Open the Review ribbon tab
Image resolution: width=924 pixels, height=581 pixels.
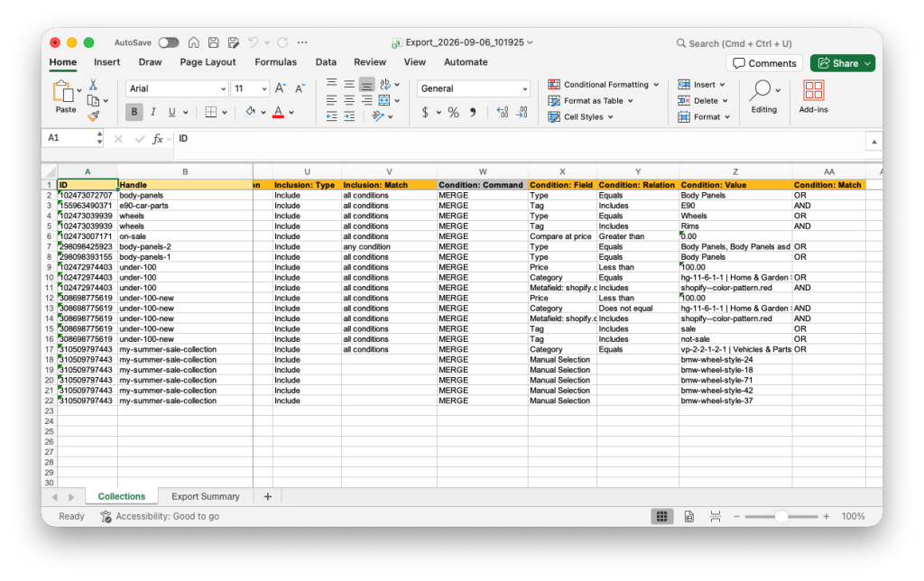coord(369,62)
